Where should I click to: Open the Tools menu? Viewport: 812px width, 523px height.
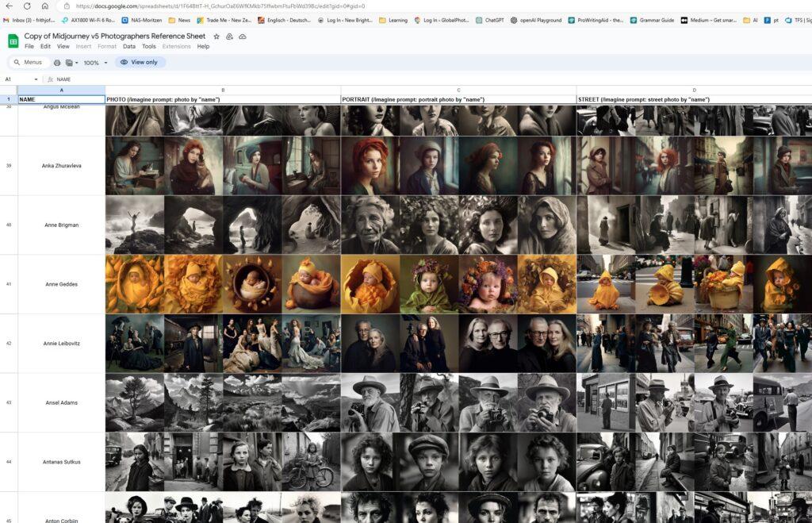pos(148,47)
